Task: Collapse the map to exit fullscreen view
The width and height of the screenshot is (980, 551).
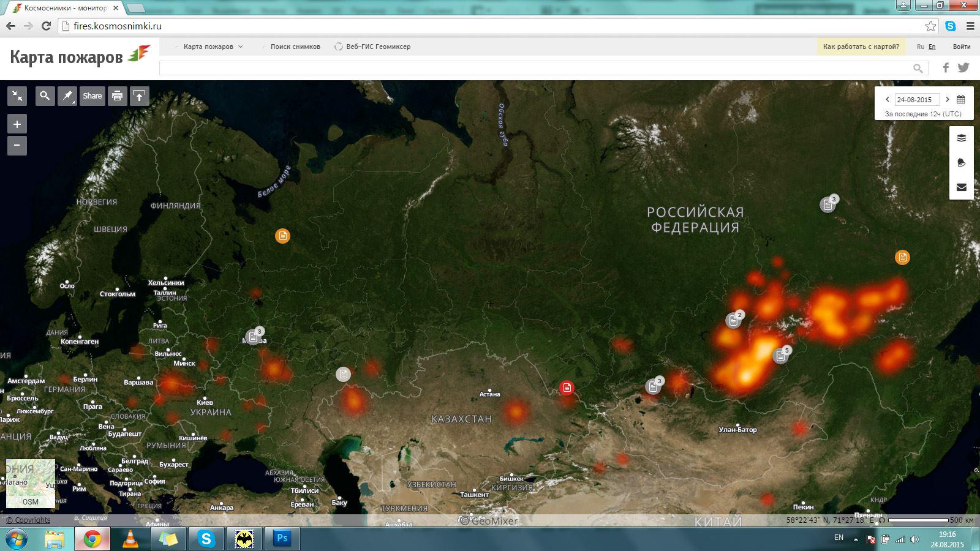Action: 17,96
